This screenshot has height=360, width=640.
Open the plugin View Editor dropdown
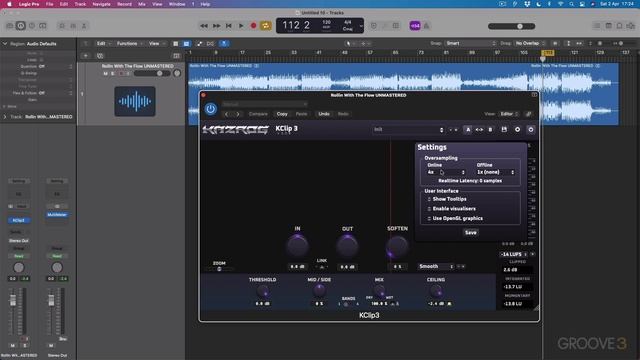[x=509, y=114]
